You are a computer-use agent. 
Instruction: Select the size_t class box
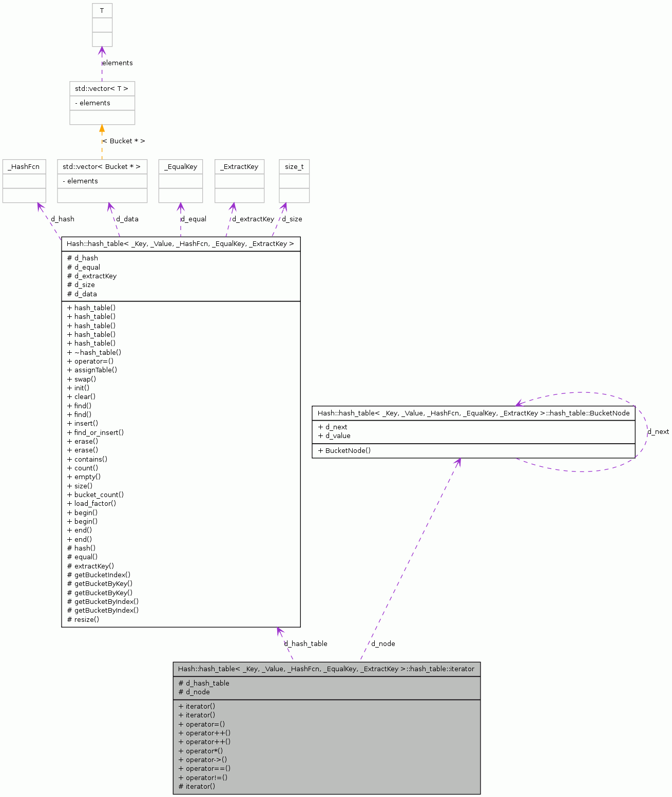[x=294, y=166]
